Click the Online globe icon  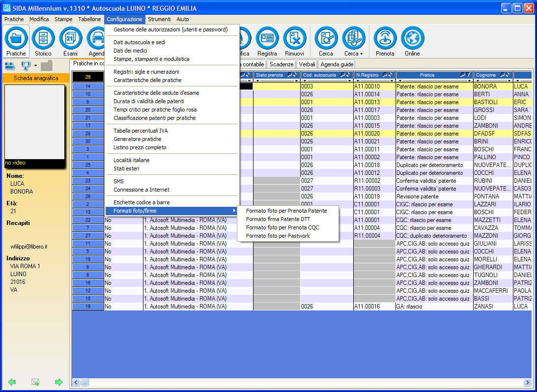413,39
